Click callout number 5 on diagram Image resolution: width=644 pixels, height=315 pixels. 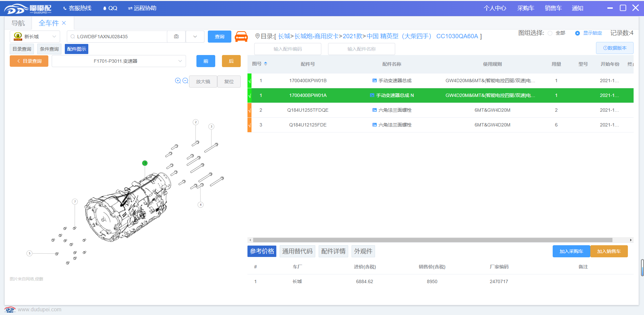30,253
